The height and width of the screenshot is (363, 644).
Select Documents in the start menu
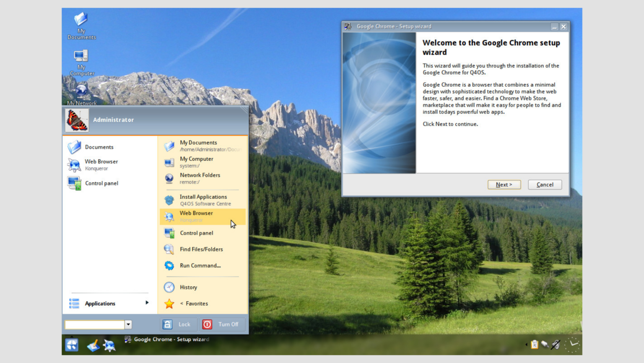click(x=99, y=147)
